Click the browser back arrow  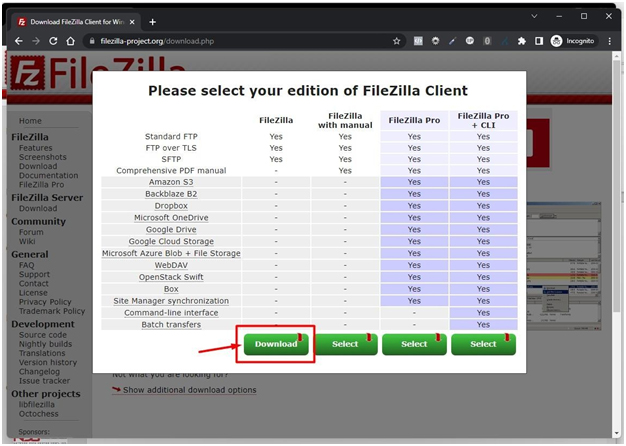click(x=18, y=41)
